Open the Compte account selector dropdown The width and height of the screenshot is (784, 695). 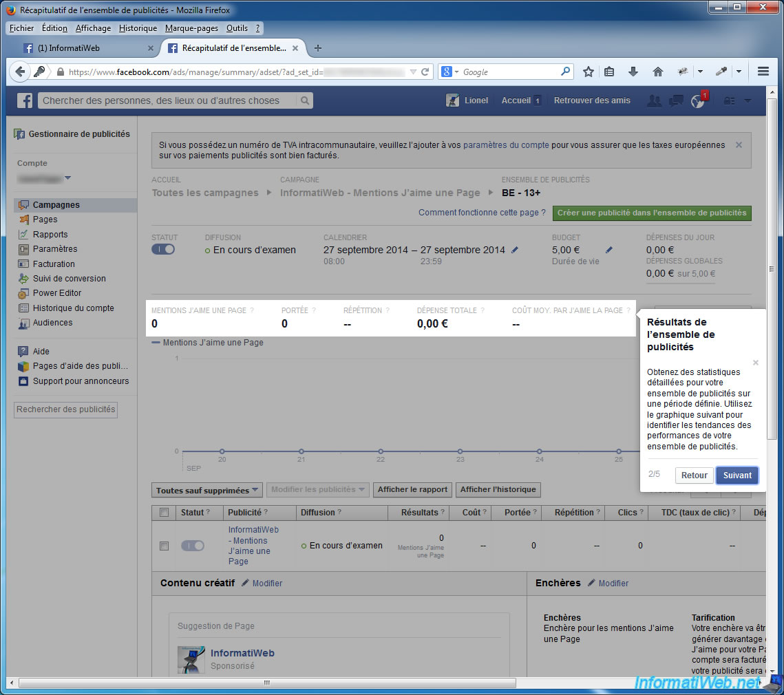pyautogui.click(x=68, y=178)
